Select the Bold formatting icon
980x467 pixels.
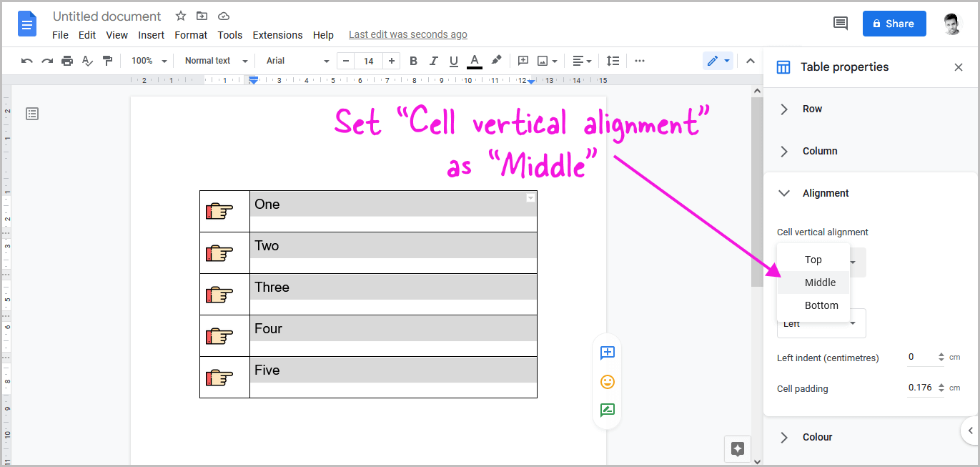point(413,61)
